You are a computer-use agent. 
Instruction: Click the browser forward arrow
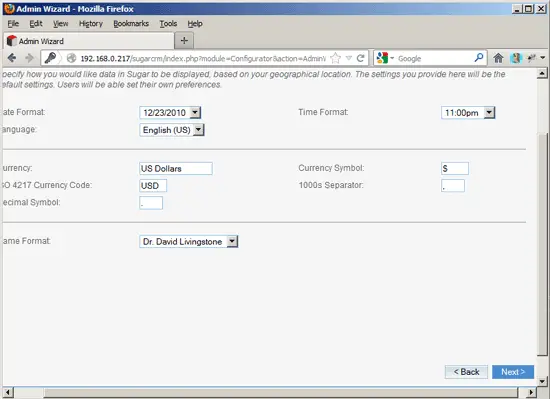(x=29, y=58)
